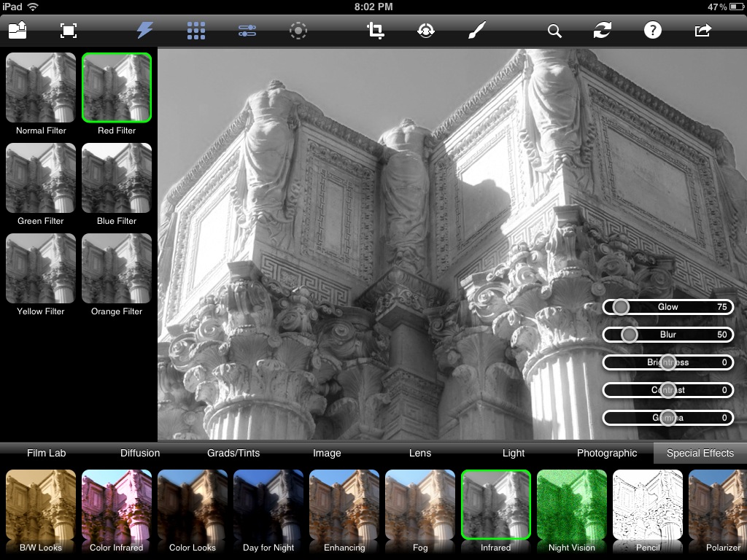The width and height of the screenshot is (747, 560).
Task: Open help with the question mark icon
Action: (652, 30)
